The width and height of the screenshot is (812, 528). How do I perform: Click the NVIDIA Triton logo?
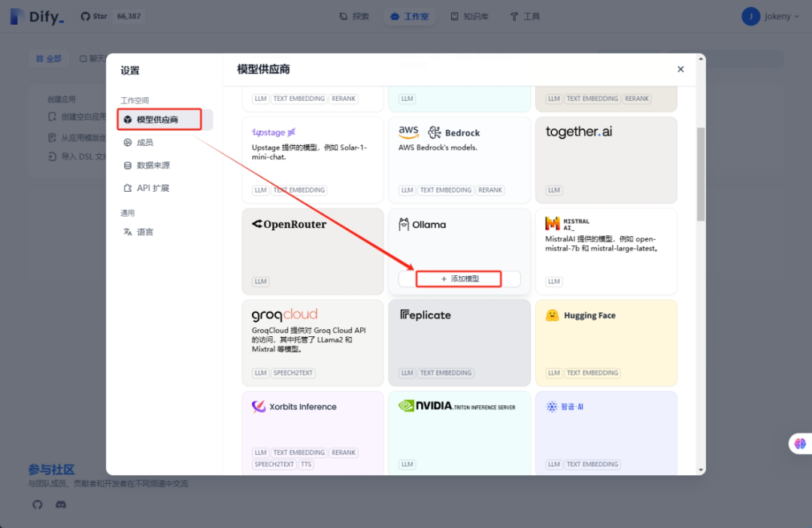pos(457,406)
